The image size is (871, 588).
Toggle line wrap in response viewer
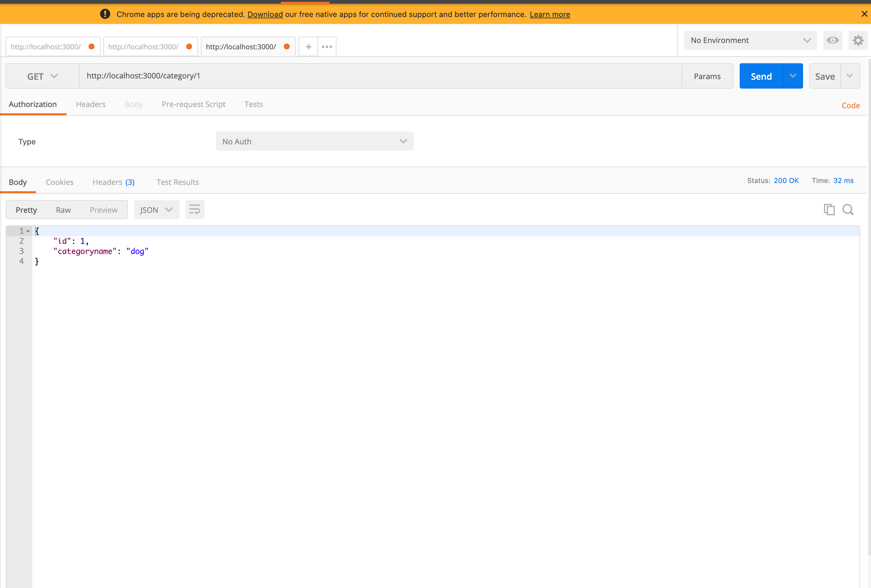tap(195, 210)
